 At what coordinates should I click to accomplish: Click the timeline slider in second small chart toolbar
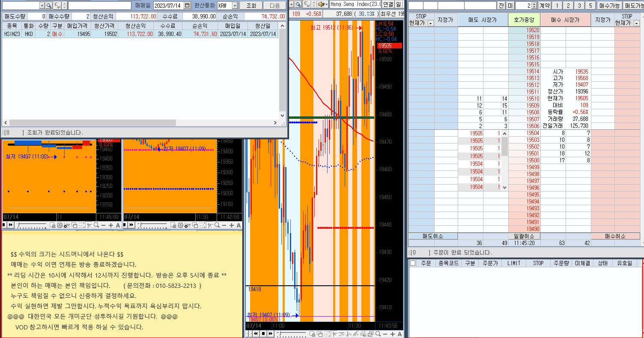(152, 225)
